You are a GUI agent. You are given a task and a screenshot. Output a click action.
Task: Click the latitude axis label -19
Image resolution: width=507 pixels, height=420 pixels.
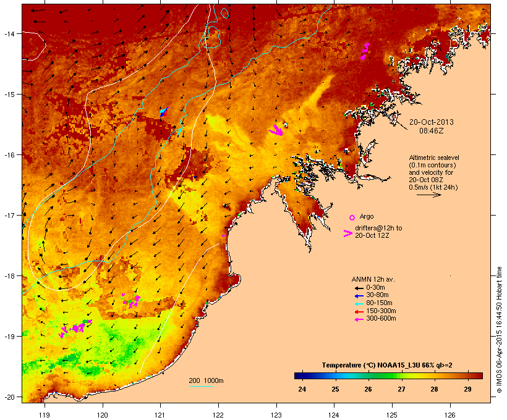coord(9,337)
